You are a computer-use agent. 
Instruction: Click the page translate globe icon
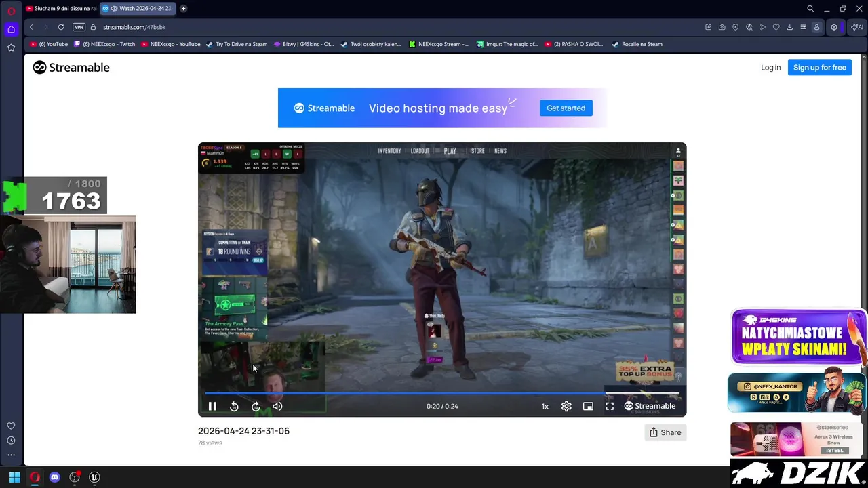point(749,27)
